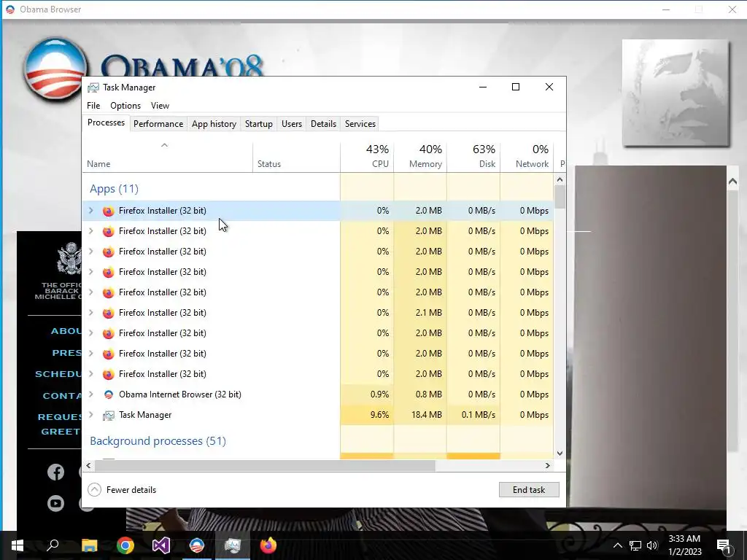Click the presidential seal in Obama Browser sidebar
This screenshot has width=747, height=560.
pyautogui.click(x=69, y=259)
